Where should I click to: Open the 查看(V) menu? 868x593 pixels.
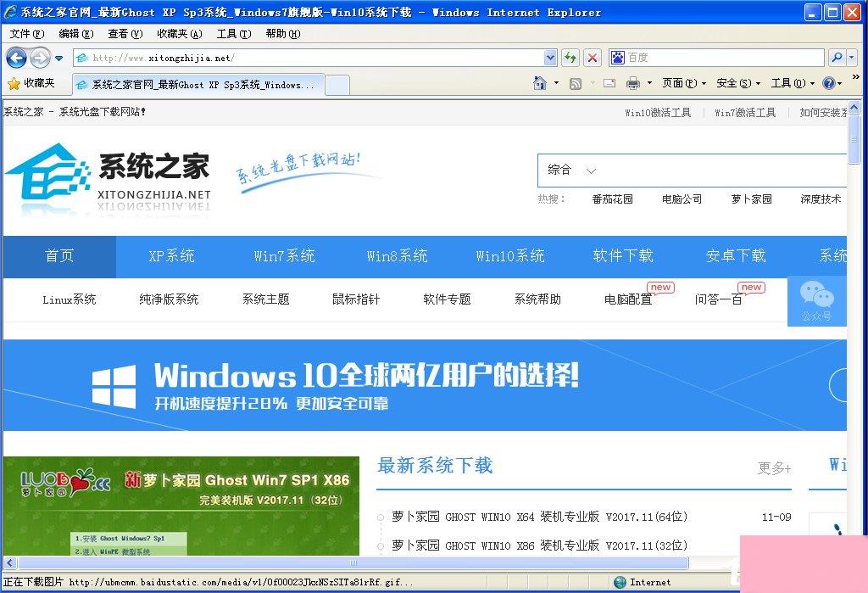(125, 34)
